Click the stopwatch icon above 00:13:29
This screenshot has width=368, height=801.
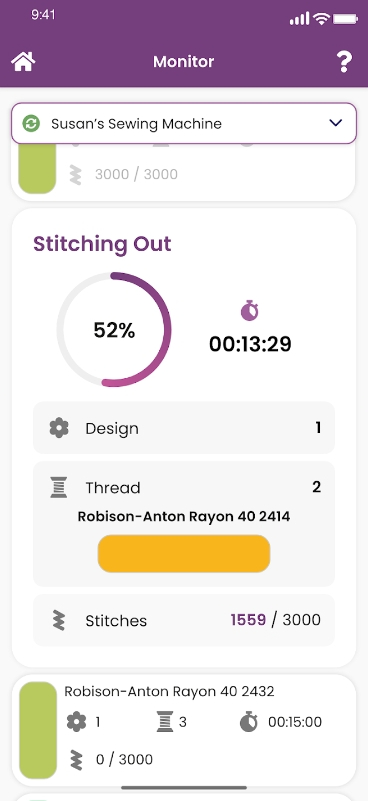pyautogui.click(x=250, y=311)
